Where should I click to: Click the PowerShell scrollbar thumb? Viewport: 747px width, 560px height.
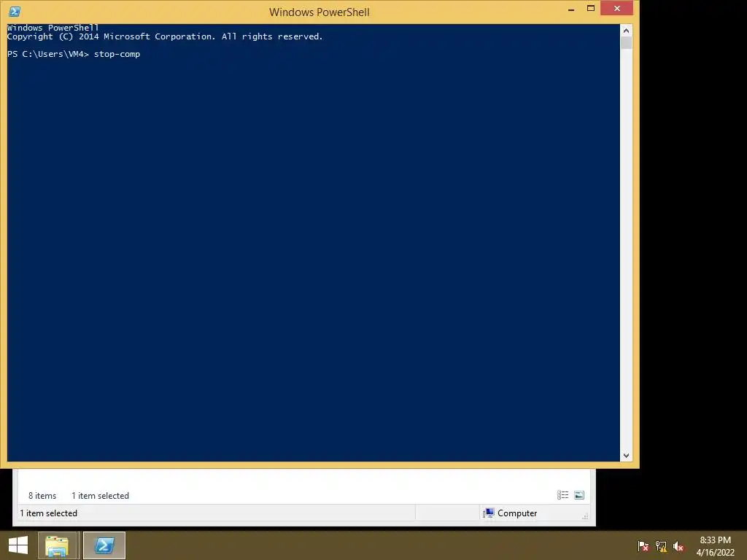point(626,42)
